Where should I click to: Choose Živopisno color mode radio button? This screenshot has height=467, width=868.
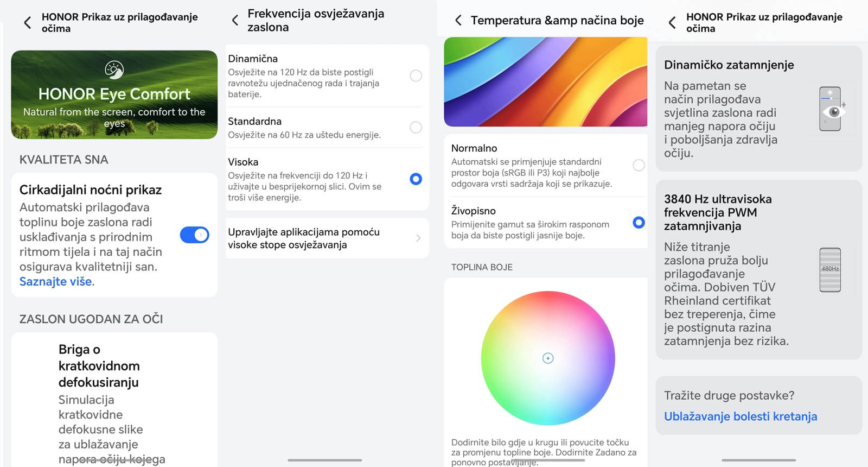click(x=639, y=222)
